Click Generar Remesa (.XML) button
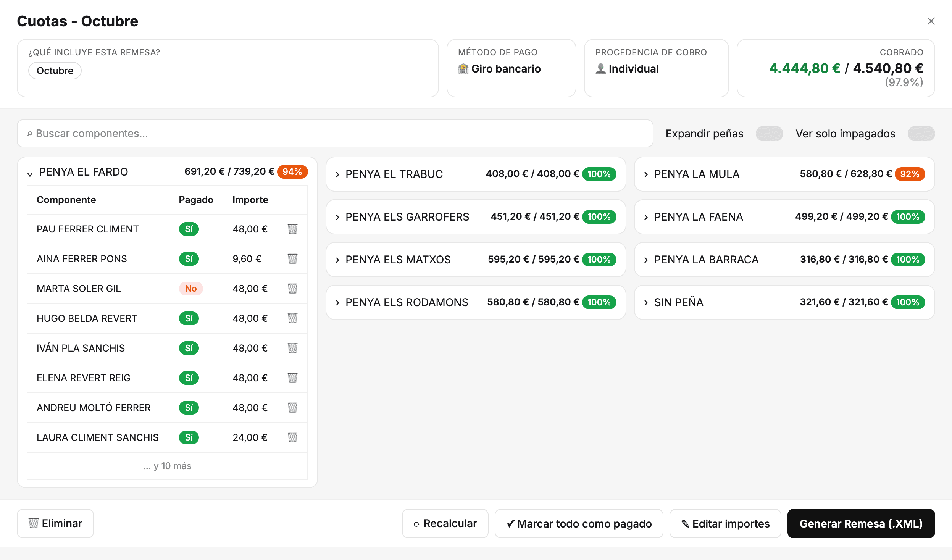Image resolution: width=952 pixels, height=560 pixels. pos(861,523)
